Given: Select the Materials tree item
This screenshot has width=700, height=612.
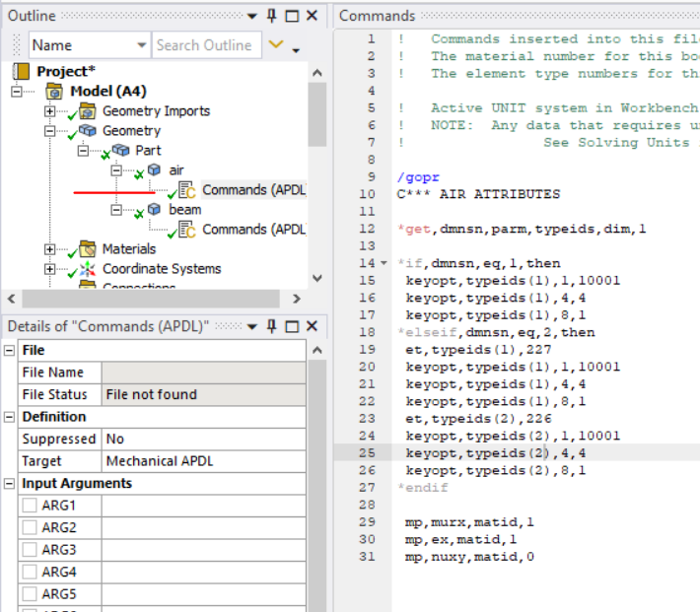Looking at the screenshot, I should pos(129,249).
